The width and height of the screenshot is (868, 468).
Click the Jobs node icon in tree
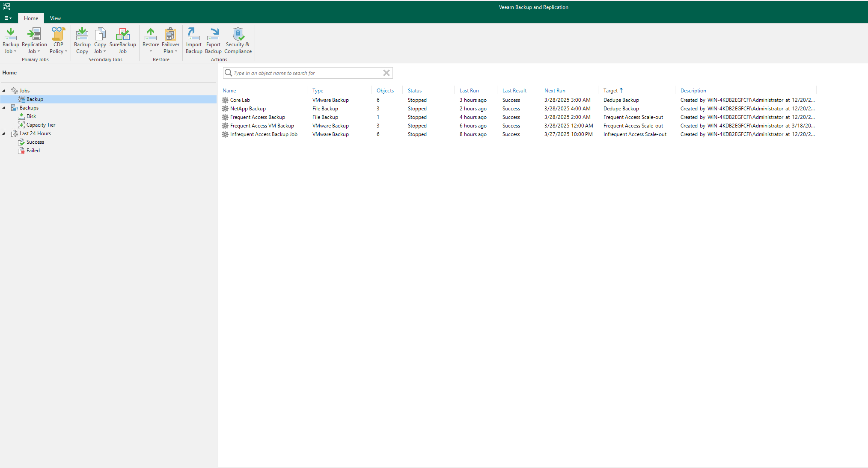tap(15, 91)
